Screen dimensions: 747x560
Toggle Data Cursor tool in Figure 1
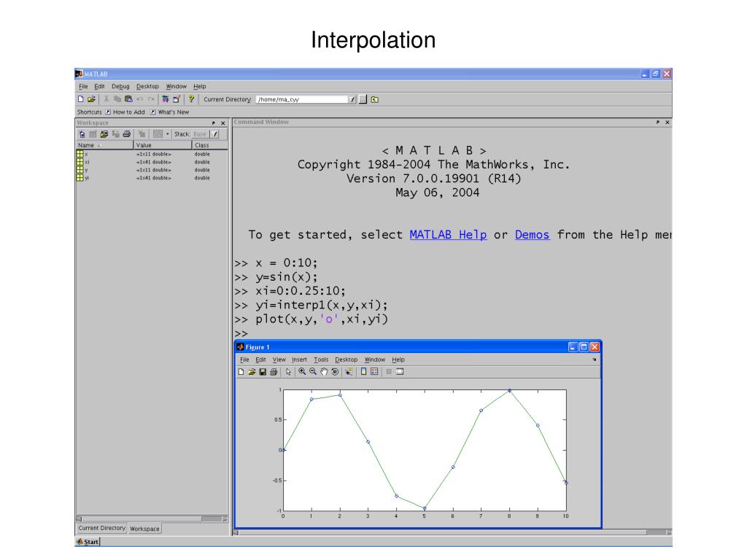click(349, 372)
